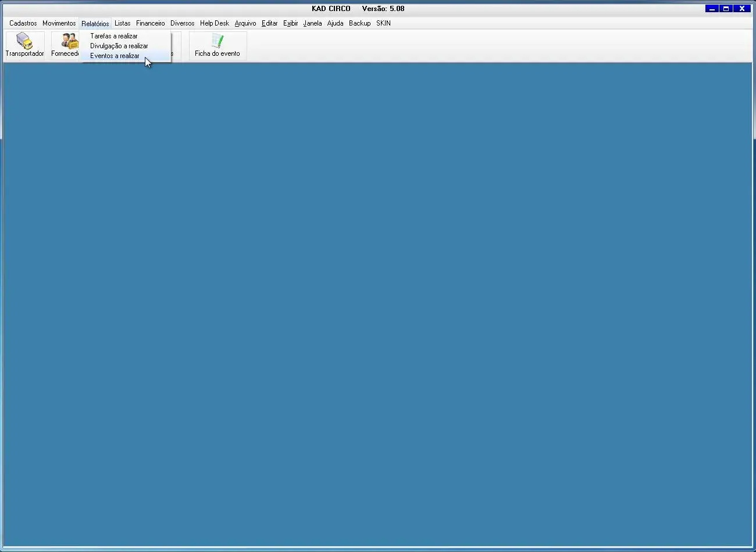Open the SKIN menu
Image resolution: width=756 pixels, height=552 pixels.
[x=383, y=23]
